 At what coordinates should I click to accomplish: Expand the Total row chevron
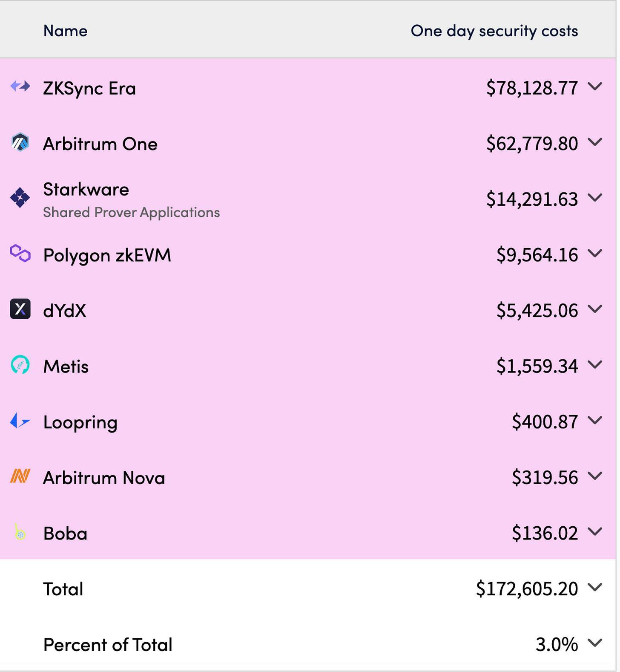coord(595,587)
